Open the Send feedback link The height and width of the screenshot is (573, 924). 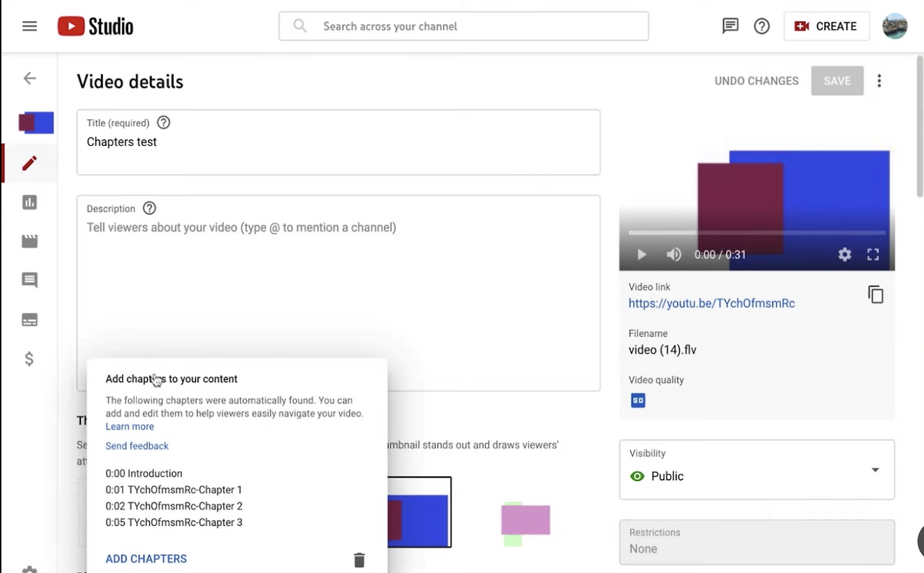(137, 446)
